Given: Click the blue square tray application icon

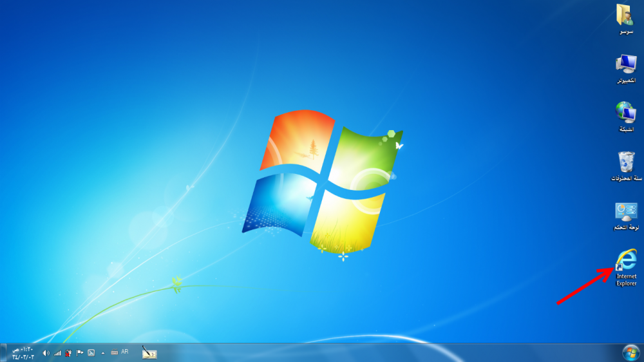Looking at the screenshot, I should click(x=91, y=353).
